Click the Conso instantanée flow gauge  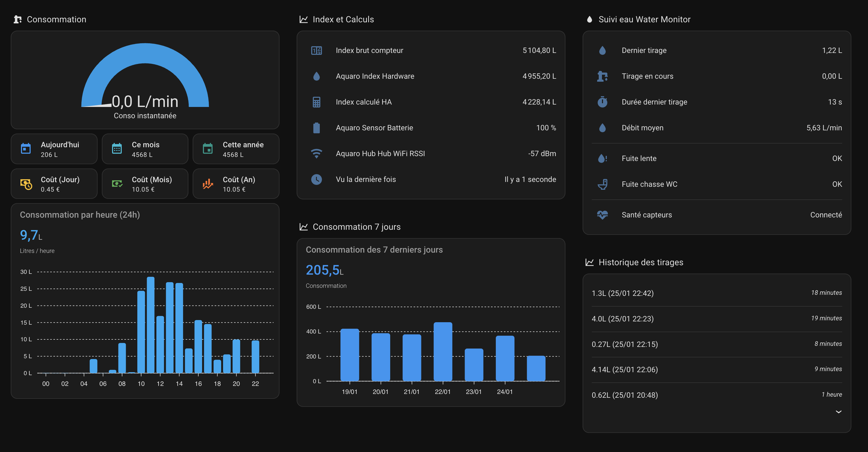(145, 81)
